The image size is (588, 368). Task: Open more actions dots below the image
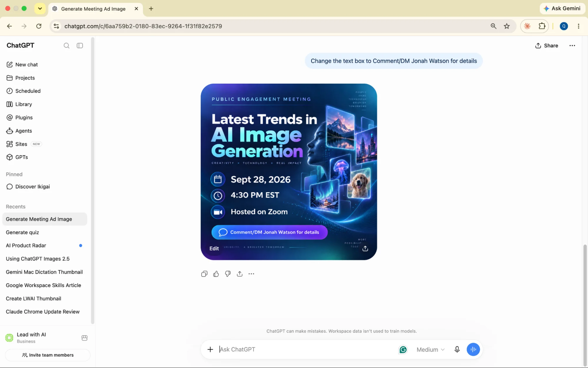click(x=251, y=274)
